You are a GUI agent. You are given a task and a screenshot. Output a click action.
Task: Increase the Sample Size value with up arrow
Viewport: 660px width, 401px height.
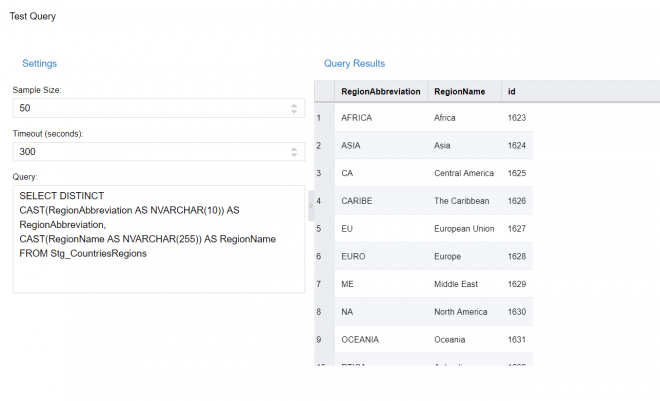point(293,104)
